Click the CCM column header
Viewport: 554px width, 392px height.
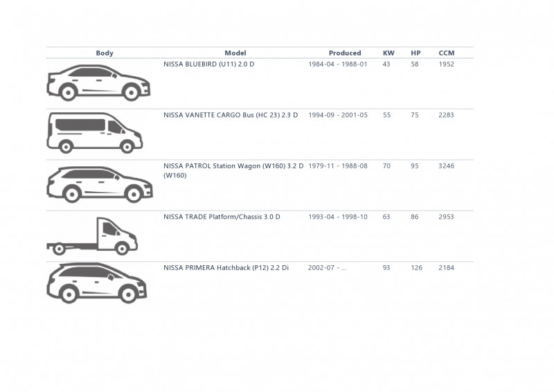point(447,53)
